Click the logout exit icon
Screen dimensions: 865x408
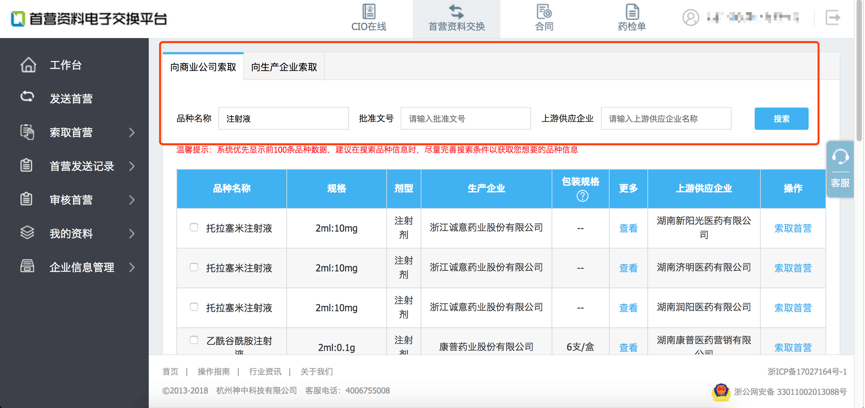[x=833, y=18]
